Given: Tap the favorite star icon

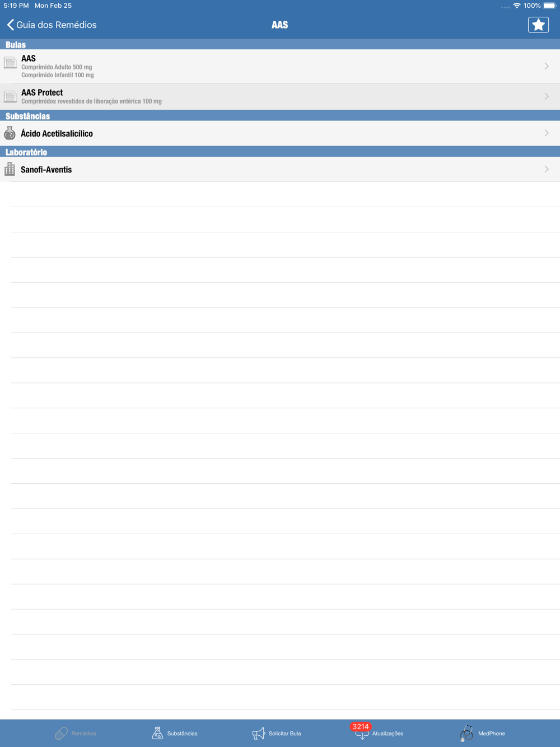Looking at the screenshot, I should point(538,25).
